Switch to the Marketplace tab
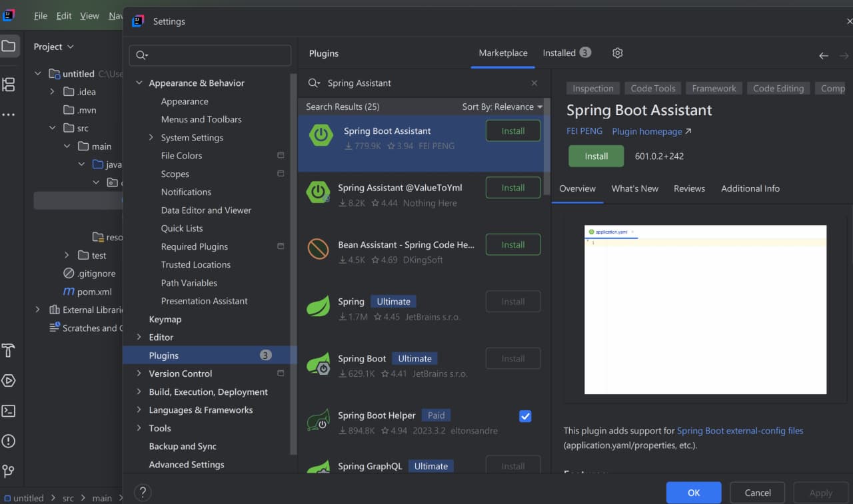 point(503,53)
